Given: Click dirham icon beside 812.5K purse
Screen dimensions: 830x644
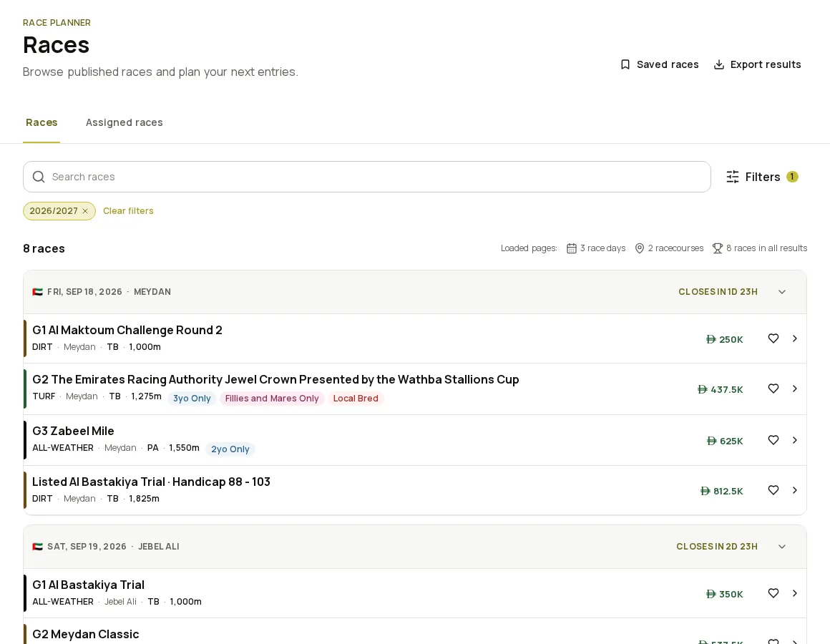Looking at the screenshot, I should pos(705,491).
